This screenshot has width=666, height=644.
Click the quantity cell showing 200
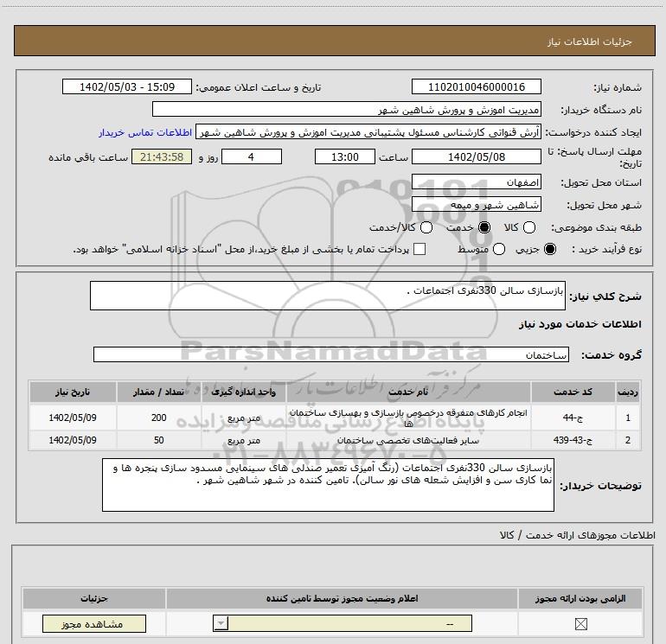pyautogui.click(x=158, y=418)
